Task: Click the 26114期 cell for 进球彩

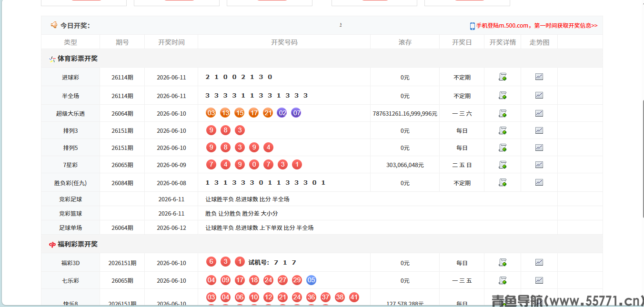Action: (122, 77)
